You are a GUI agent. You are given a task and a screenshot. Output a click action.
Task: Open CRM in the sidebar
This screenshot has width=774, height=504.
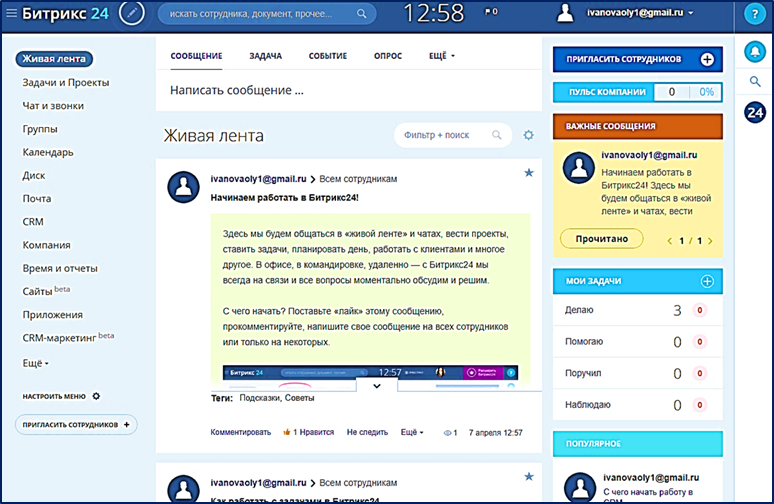coord(33,222)
